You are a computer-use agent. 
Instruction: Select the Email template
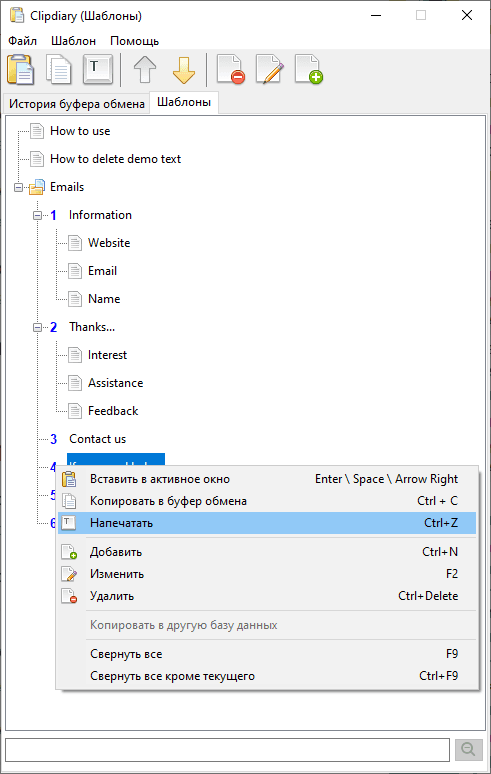click(x=102, y=271)
